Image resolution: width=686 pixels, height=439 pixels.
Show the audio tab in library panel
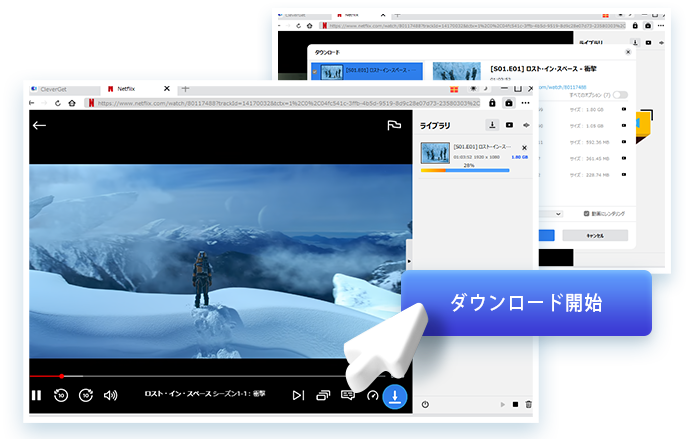click(526, 125)
